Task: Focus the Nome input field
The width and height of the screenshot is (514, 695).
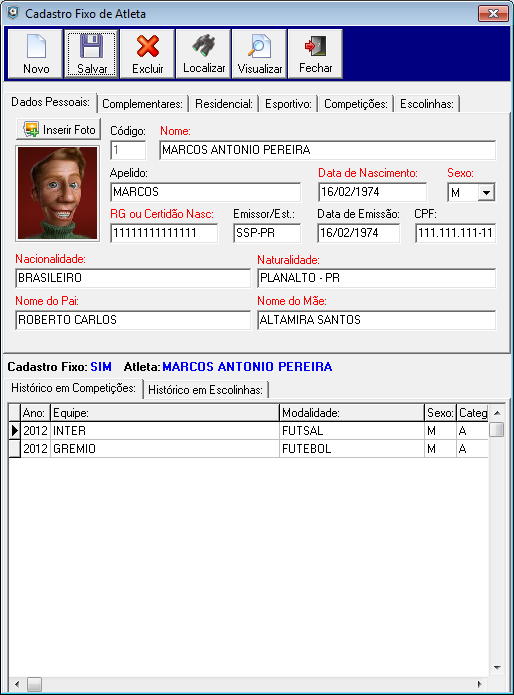Action: pos(327,150)
